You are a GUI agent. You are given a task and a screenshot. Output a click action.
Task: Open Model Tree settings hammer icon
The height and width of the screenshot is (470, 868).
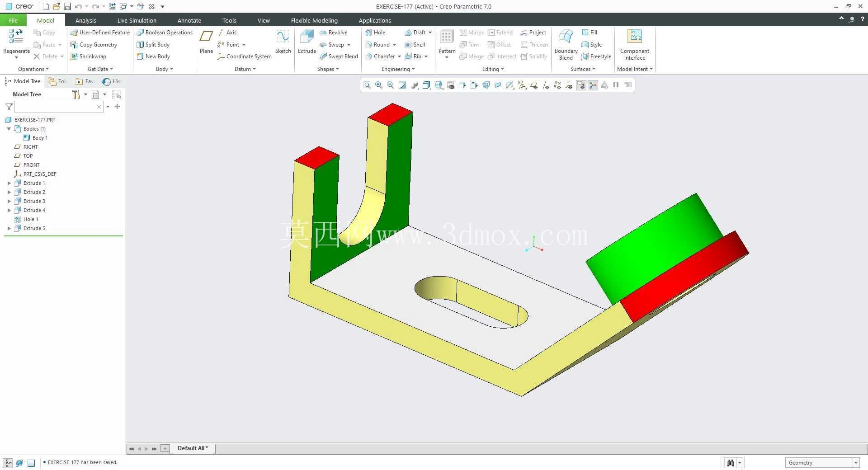76,94
